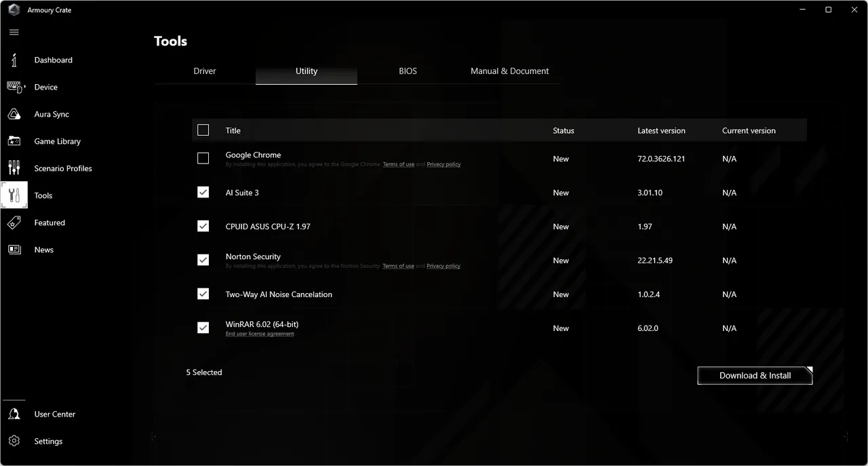Click the AI Suite 3 title text
Screen dimensions: 868x466
[x=242, y=193]
